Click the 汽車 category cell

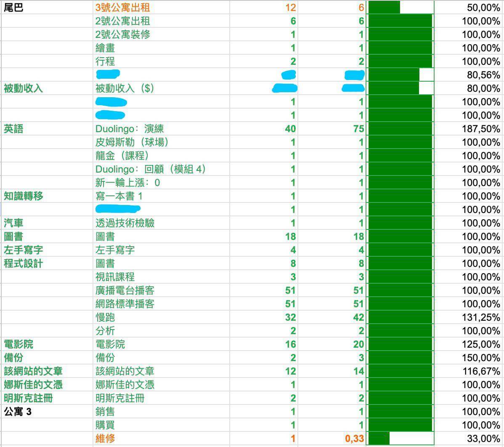47,223
